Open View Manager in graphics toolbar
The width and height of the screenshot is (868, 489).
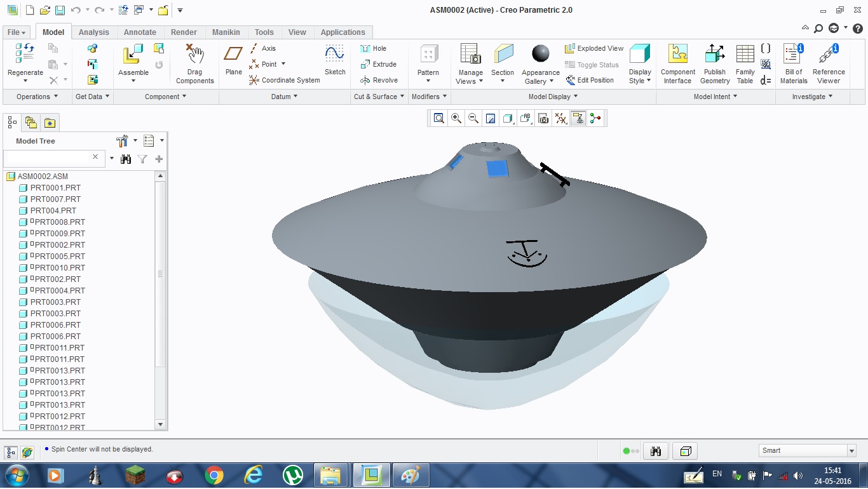[543, 118]
